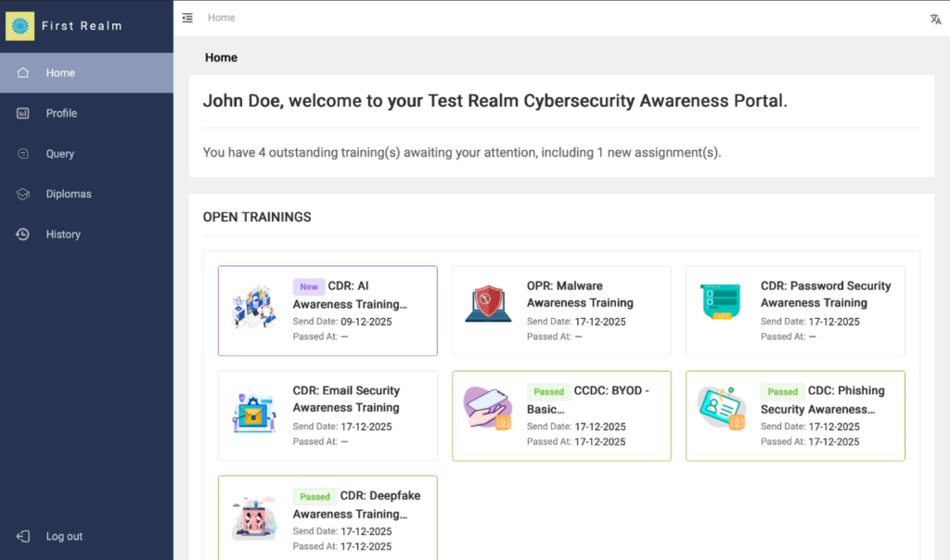Open CDR: Password Security Awareness Training
The image size is (950, 560).
point(825,295)
